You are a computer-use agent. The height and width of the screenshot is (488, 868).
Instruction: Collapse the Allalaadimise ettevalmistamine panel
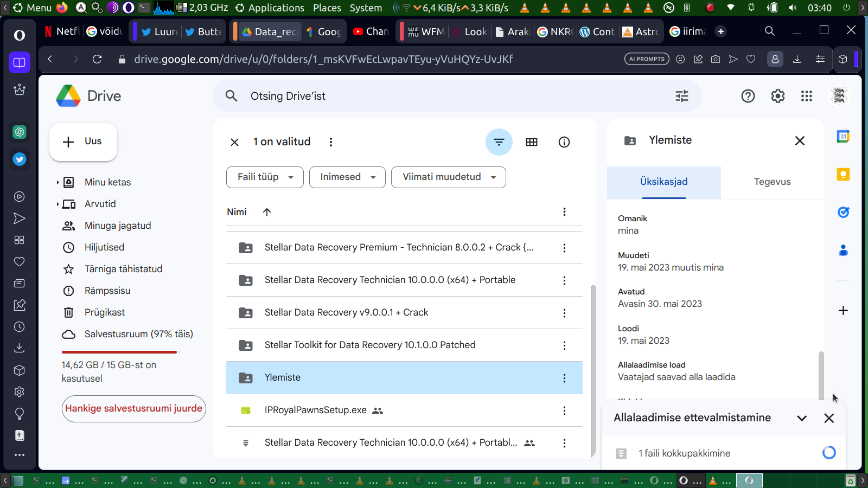pyautogui.click(x=802, y=418)
